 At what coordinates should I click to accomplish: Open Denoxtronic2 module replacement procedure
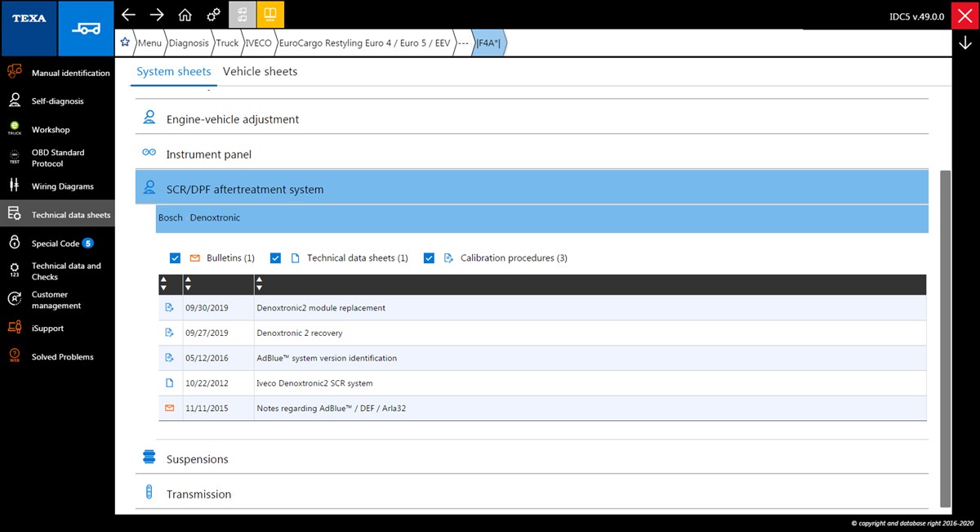tap(321, 308)
